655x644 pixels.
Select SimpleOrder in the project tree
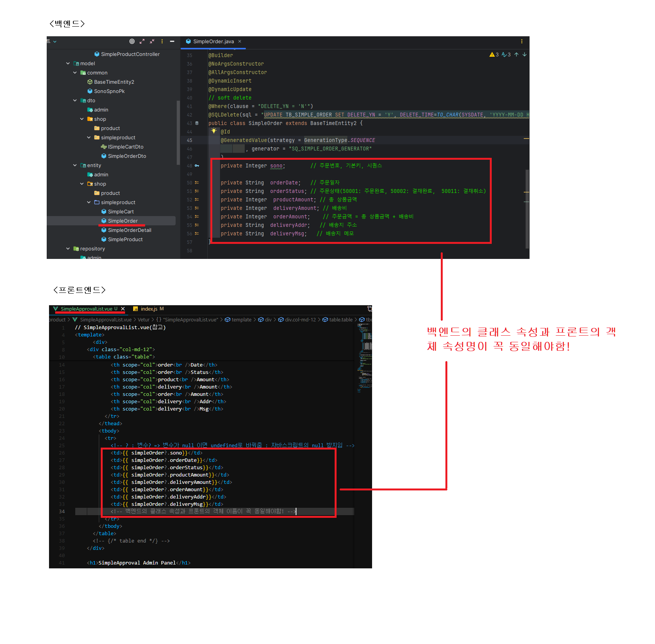119,221
